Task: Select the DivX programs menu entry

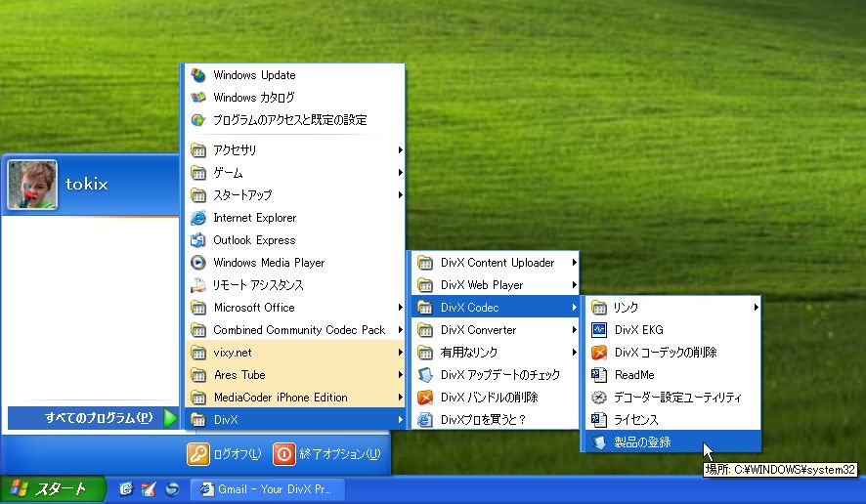Action: pyautogui.click(x=295, y=420)
